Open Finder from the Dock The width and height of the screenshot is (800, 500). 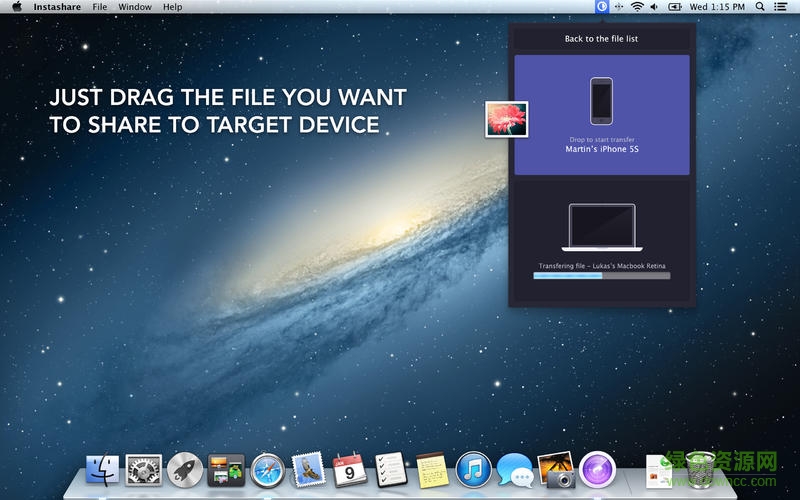(103, 469)
